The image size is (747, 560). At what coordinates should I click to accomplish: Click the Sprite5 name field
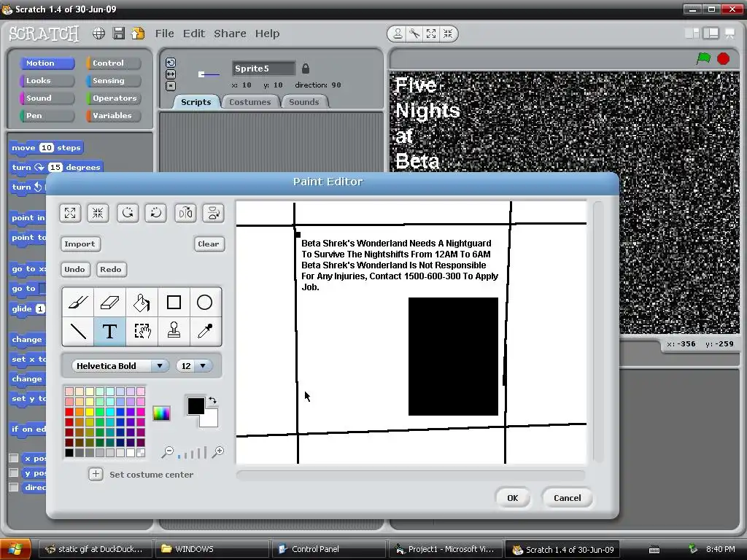coord(263,69)
